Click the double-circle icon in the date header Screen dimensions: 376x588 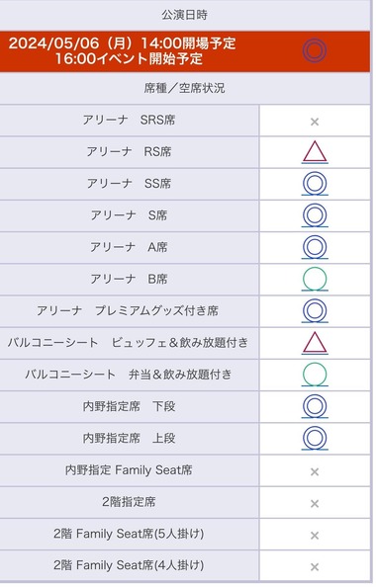(x=315, y=50)
